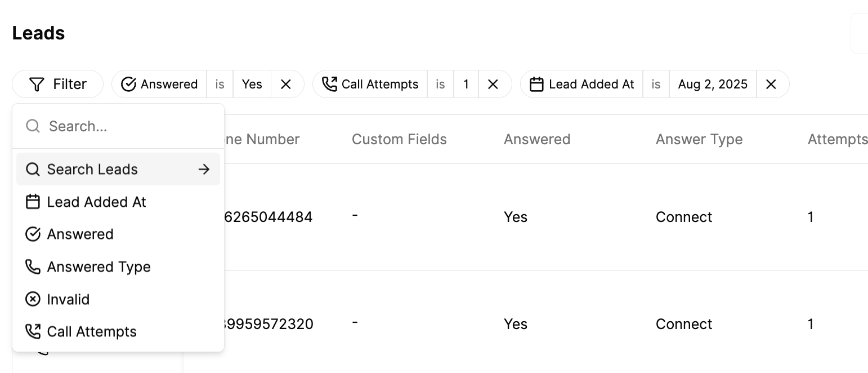Click the Filter funnel button
Image resolution: width=868 pixels, height=373 pixels.
pos(57,85)
